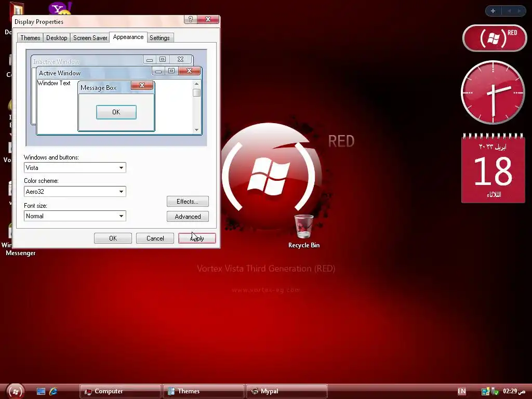Switch to the Settings tab

click(159, 37)
